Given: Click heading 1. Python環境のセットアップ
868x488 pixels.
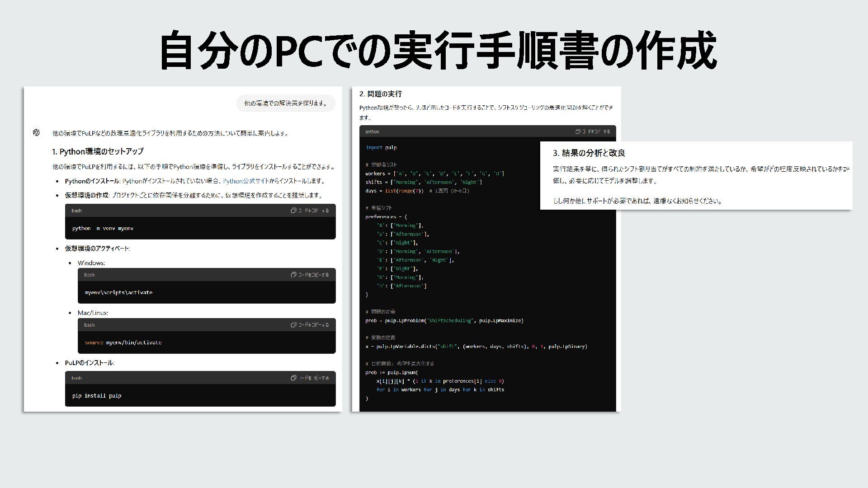Looking at the screenshot, I should click(98, 151).
